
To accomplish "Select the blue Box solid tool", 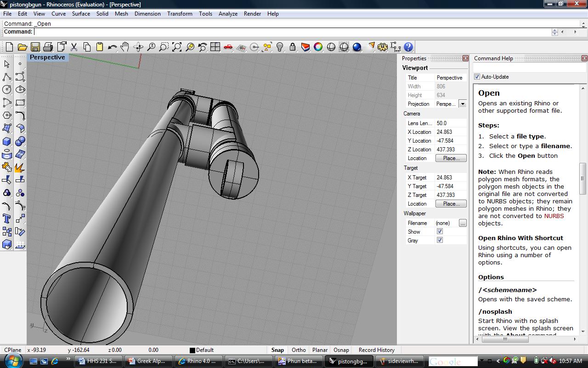I will coord(7,141).
